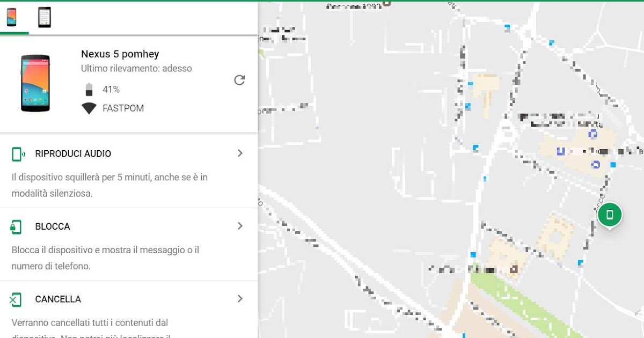
Task: Click the battery level icon
Action: point(89,90)
